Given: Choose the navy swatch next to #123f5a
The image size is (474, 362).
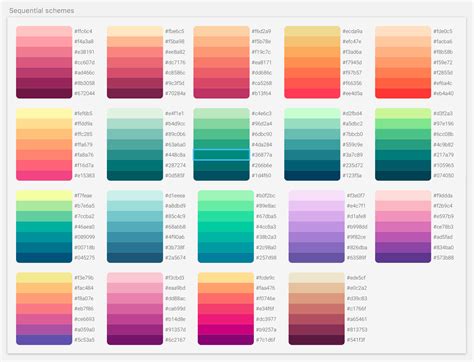Looking at the screenshot, I should tap(312, 176).
